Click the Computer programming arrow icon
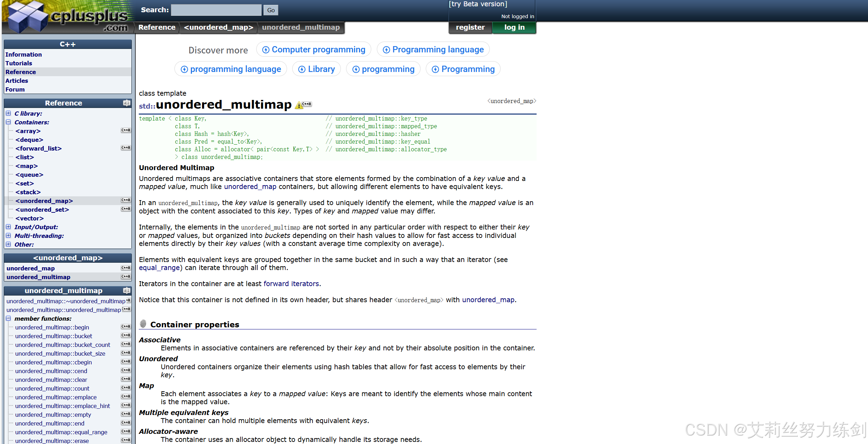 point(266,50)
